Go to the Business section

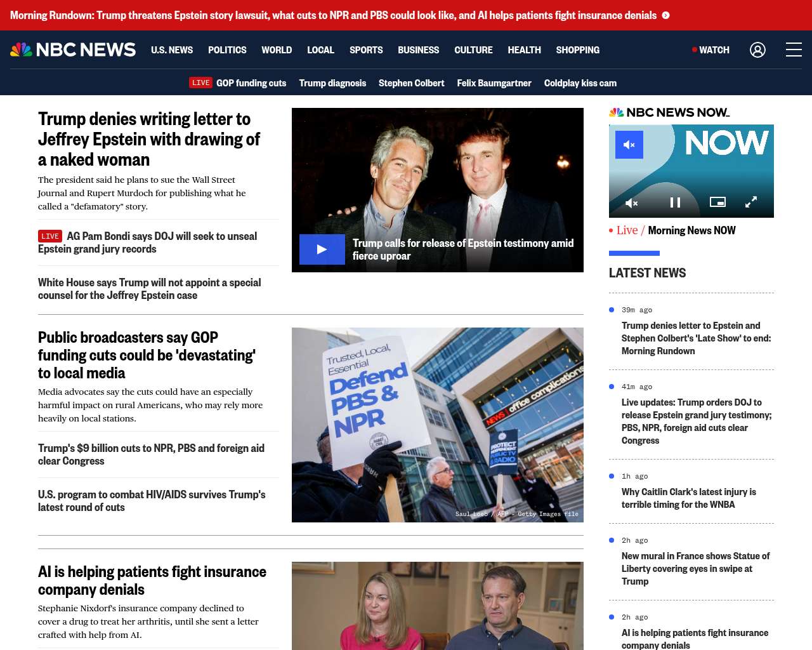tap(418, 50)
